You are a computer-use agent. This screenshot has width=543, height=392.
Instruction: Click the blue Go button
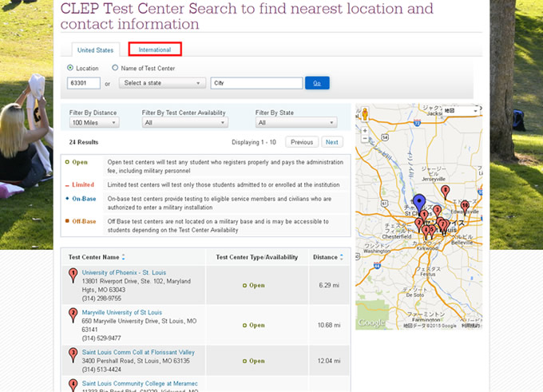317,83
